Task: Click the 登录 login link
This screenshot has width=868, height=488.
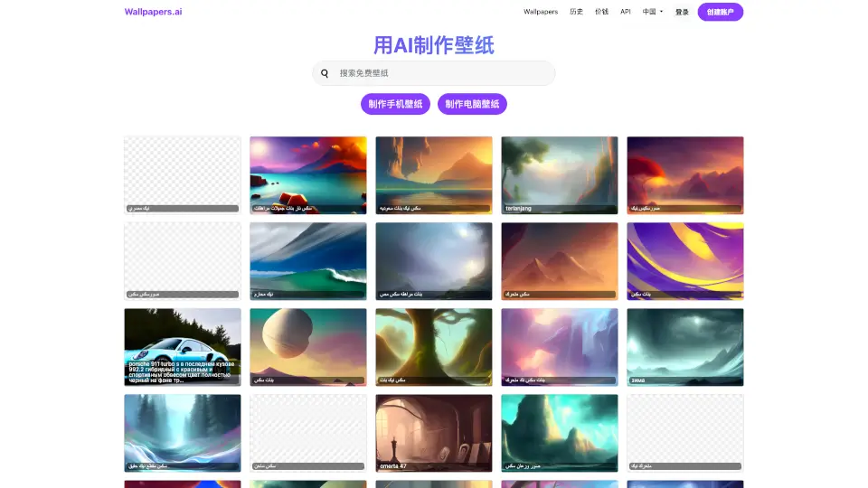Action: (x=682, y=12)
